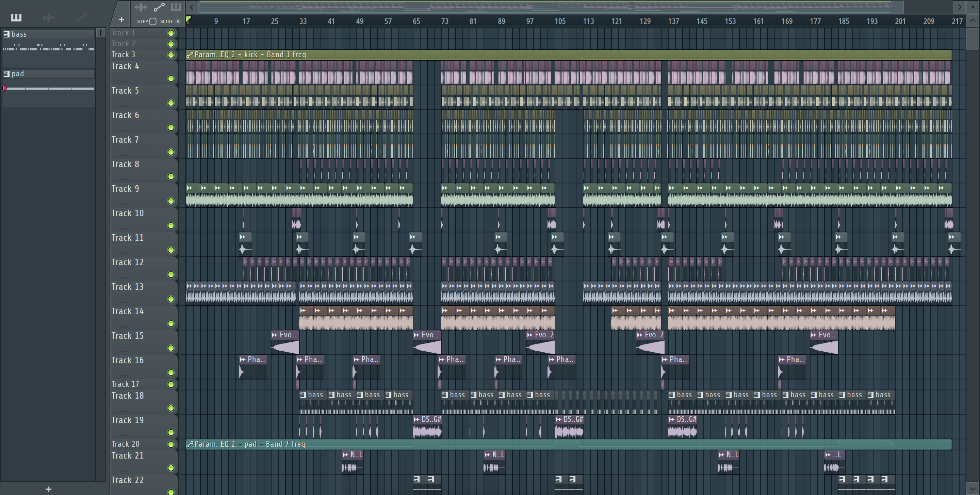Viewport: 980px width, 495px height.
Task: Click the playhead marker at bar 1
Action: [x=188, y=18]
